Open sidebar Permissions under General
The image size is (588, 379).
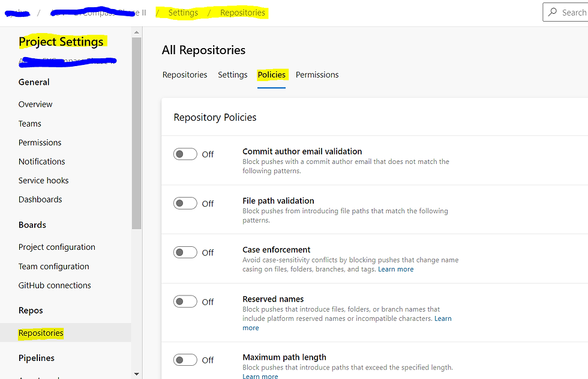coord(40,142)
